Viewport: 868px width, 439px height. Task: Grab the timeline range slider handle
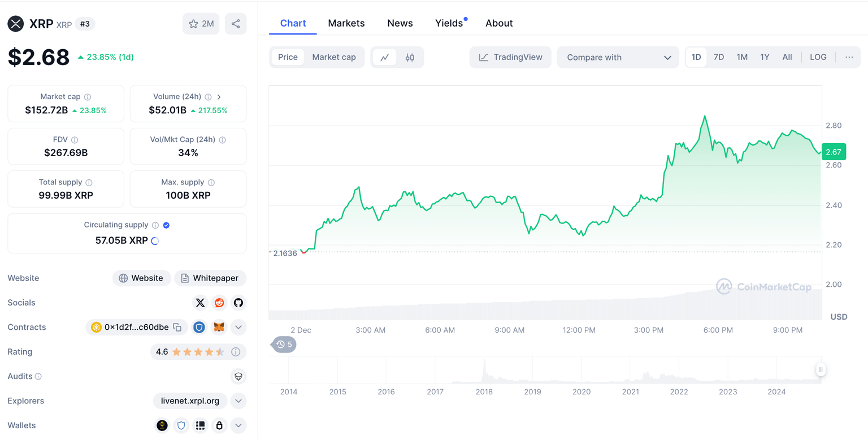point(821,369)
